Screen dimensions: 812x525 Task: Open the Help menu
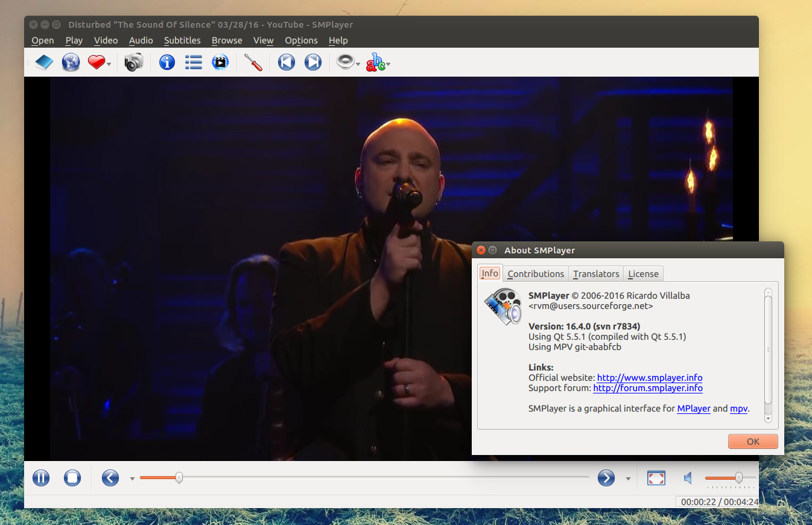coord(338,40)
